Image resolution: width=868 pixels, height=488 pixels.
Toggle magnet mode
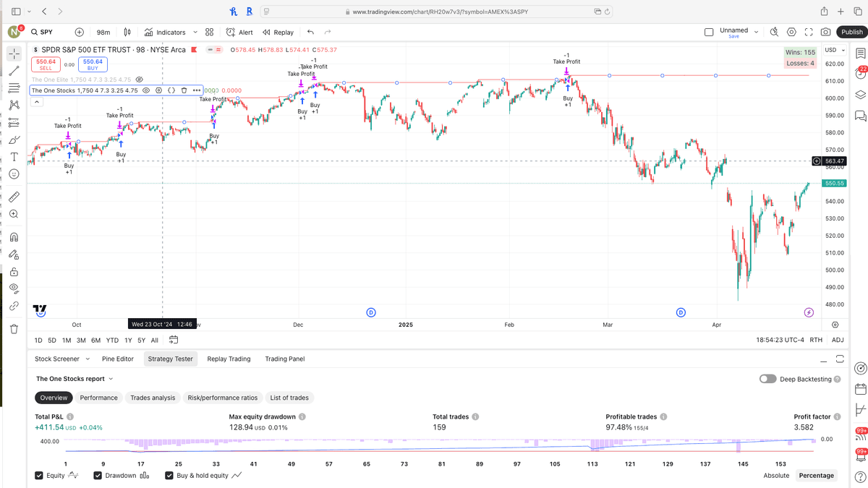(x=14, y=236)
